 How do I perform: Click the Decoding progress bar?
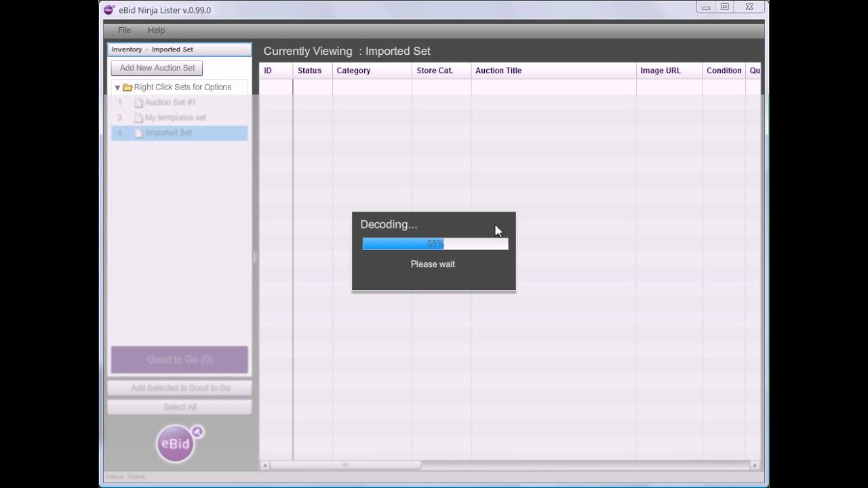tap(435, 243)
